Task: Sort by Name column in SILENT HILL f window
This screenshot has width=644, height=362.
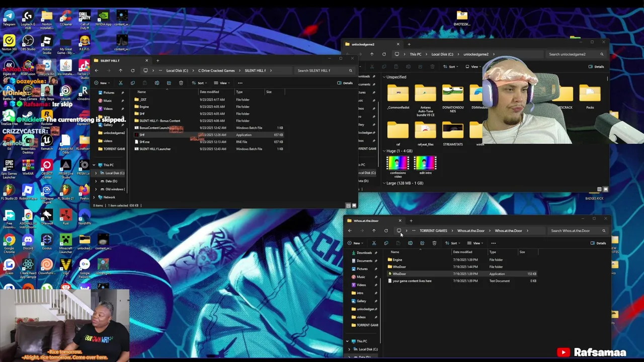Action: point(142,92)
